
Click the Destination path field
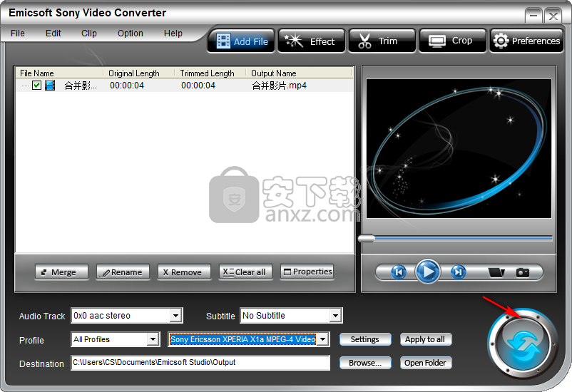pos(200,363)
